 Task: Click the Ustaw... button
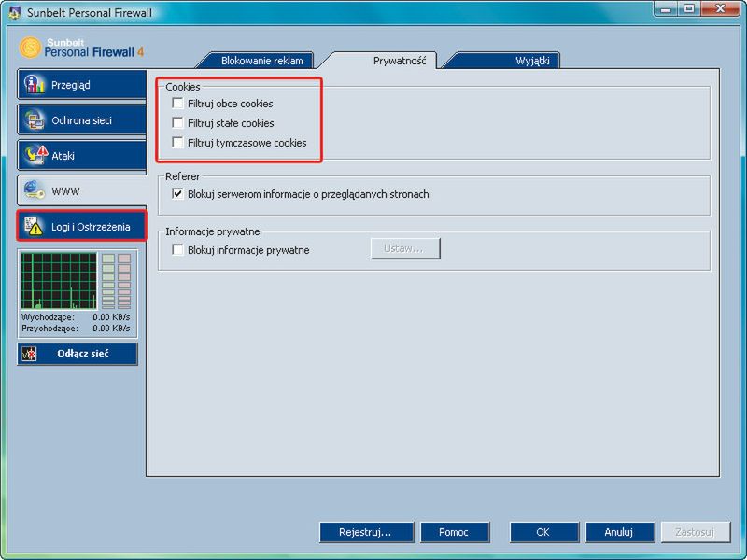point(405,248)
